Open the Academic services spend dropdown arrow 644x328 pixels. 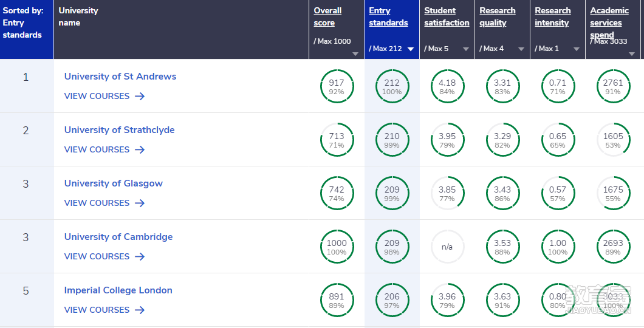tap(632, 54)
